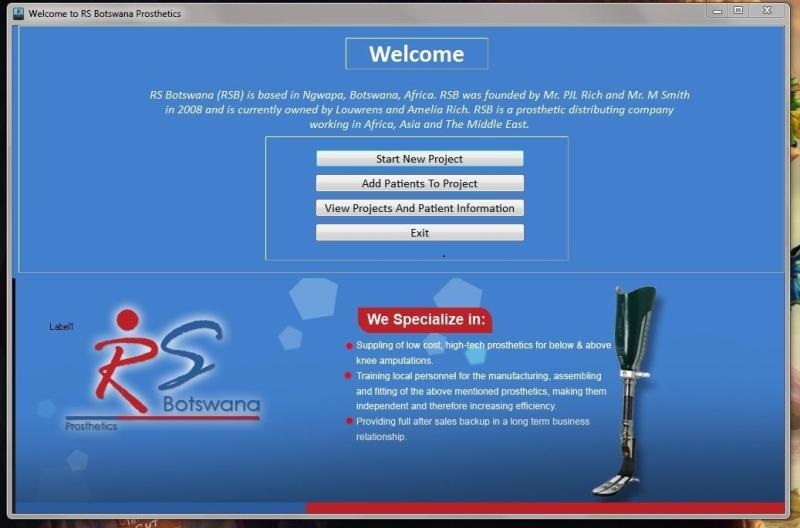
Task: Click the RSB company description paragraph
Action: (419, 110)
